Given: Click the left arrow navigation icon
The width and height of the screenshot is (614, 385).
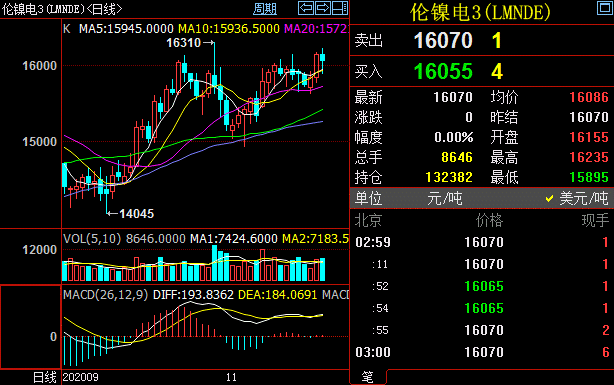Looking at the screenshot, I should point(306,8).
